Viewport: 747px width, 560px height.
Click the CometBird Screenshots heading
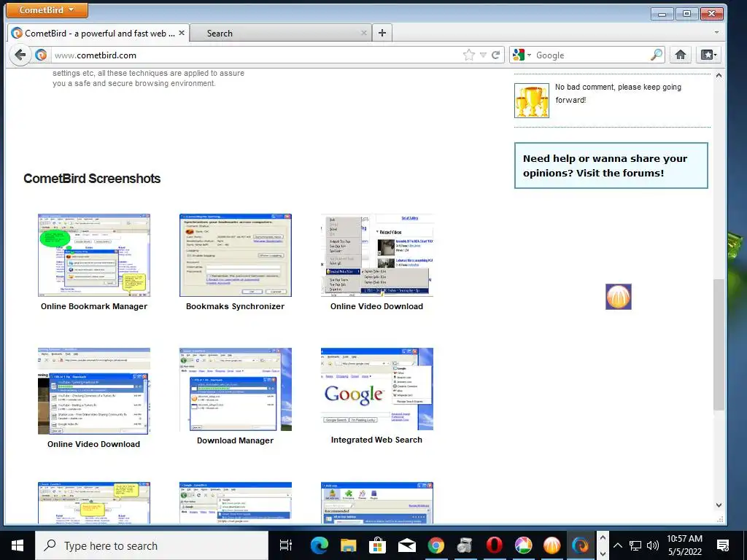point(92,179)
